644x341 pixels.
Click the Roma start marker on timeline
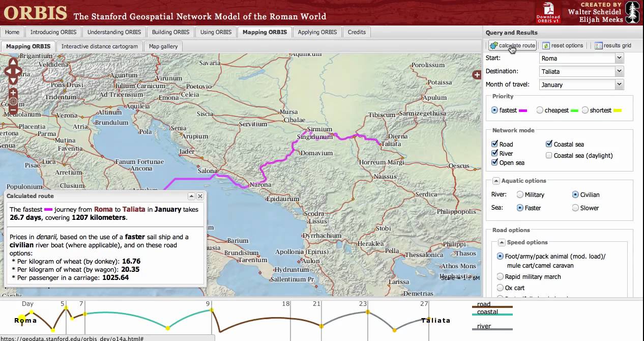click(22, 319)
